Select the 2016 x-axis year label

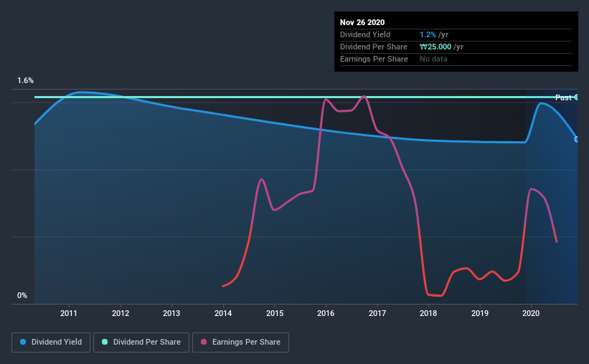click(326, 313)
